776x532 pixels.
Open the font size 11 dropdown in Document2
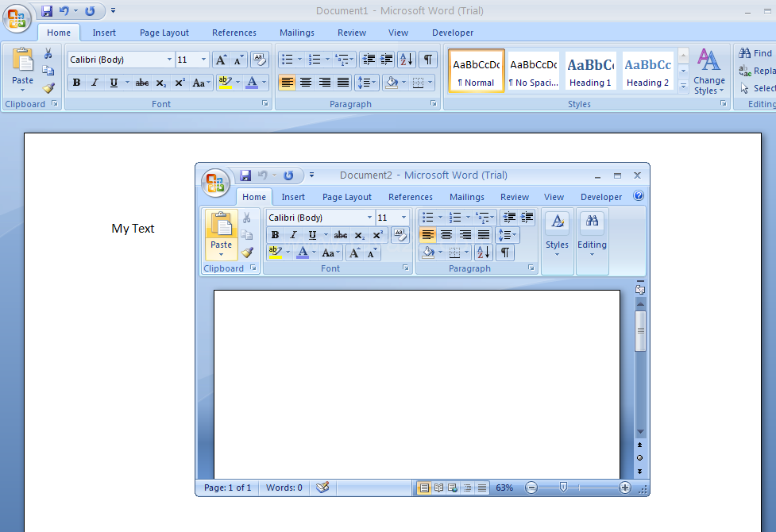pyautogui.click(x=403, y=218)
